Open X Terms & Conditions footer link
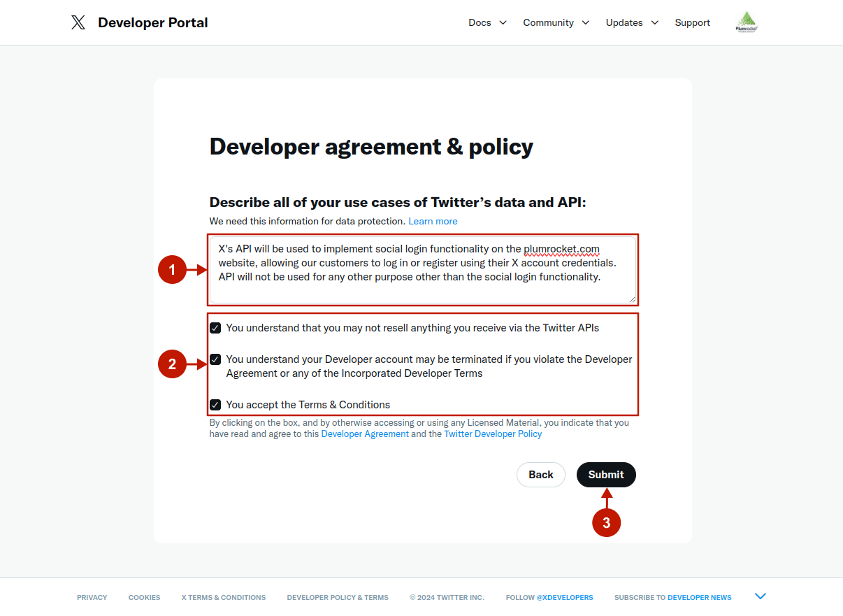 [224, 598]
